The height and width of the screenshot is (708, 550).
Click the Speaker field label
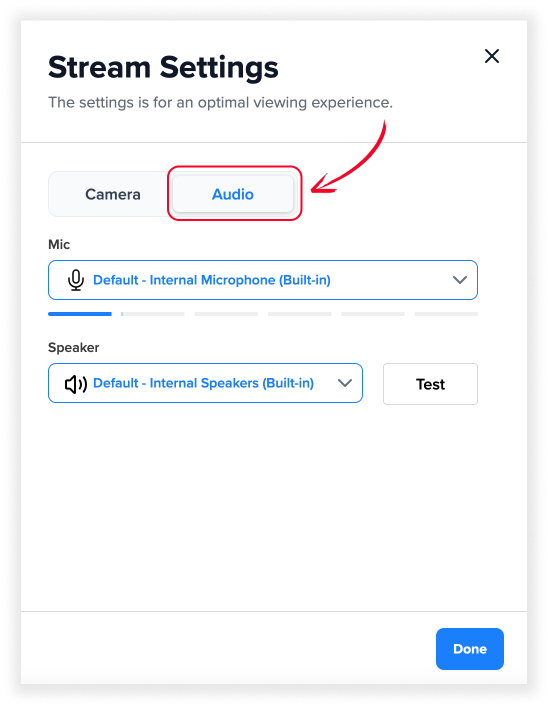pos(74,347)
